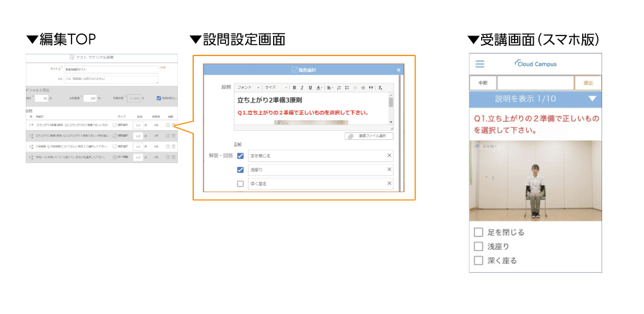The width and height of the screenshot is (644, 314).
Task: Apply block quote formatting in the editor
Action: click(x=371, y=88)
